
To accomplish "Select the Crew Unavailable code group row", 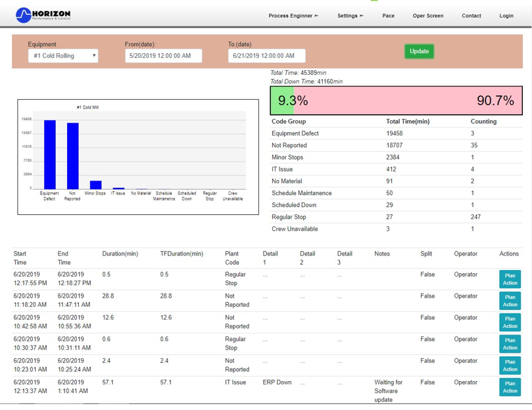I will (396, 229).
